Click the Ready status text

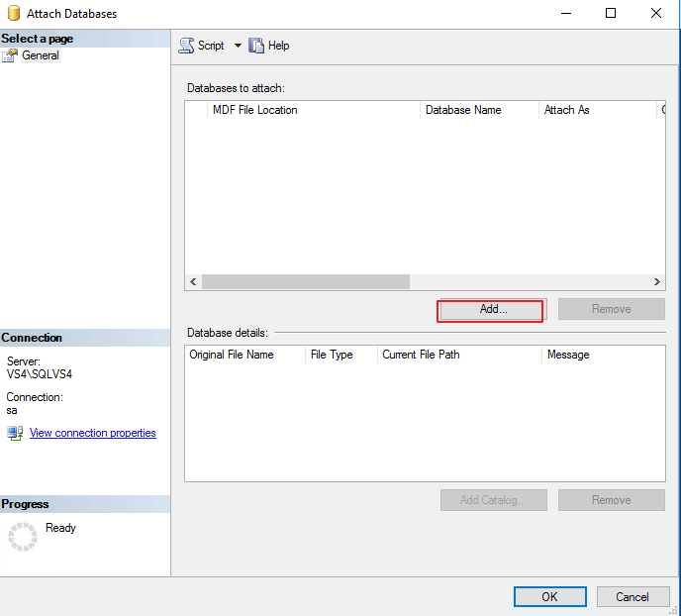click(60, 528)
